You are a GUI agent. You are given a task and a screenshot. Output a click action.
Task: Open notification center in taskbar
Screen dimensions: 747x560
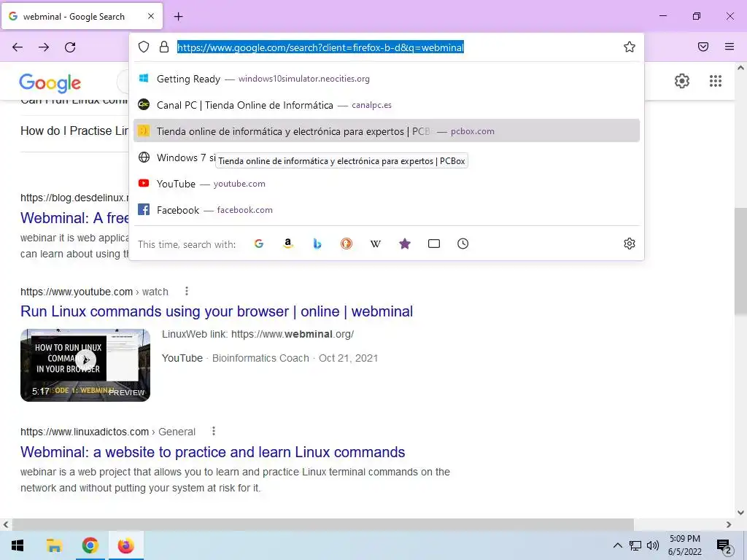(x=724, y=545)
